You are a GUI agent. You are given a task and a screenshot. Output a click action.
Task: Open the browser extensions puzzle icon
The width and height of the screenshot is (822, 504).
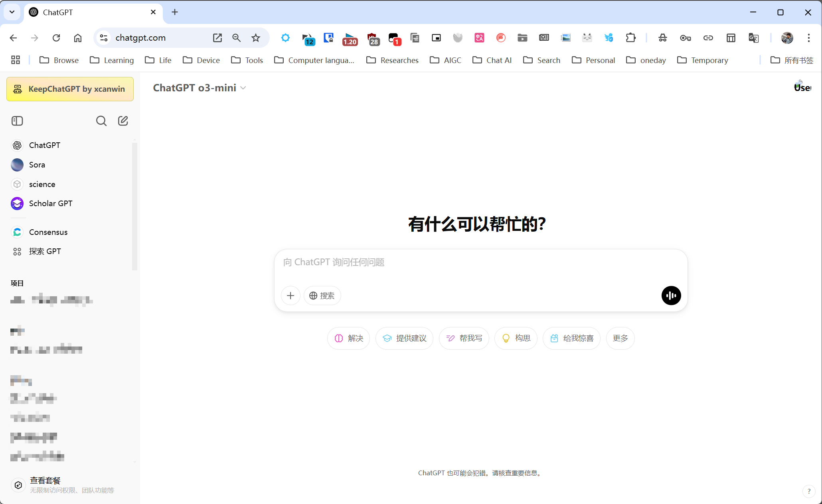pyautogui.click(x=630, y=38)
